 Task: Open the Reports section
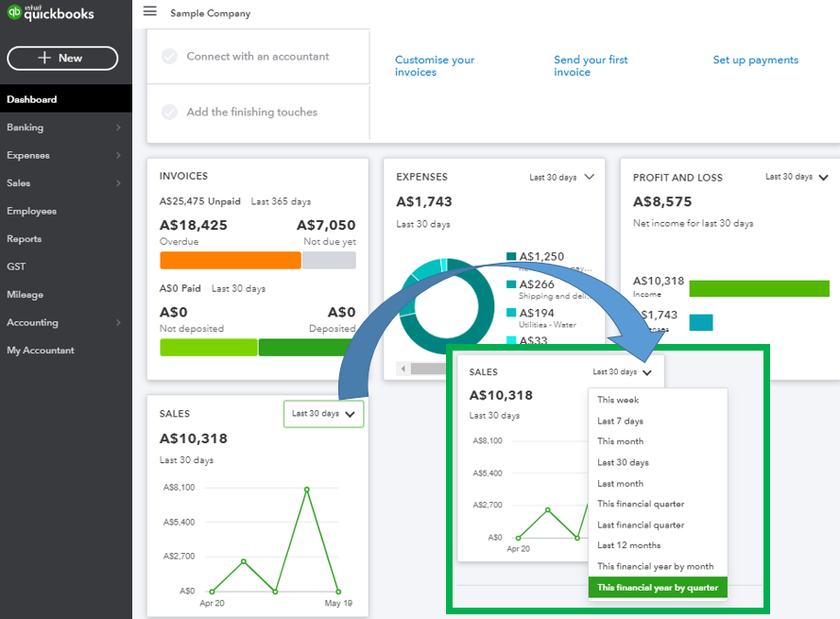click(25, 238)
